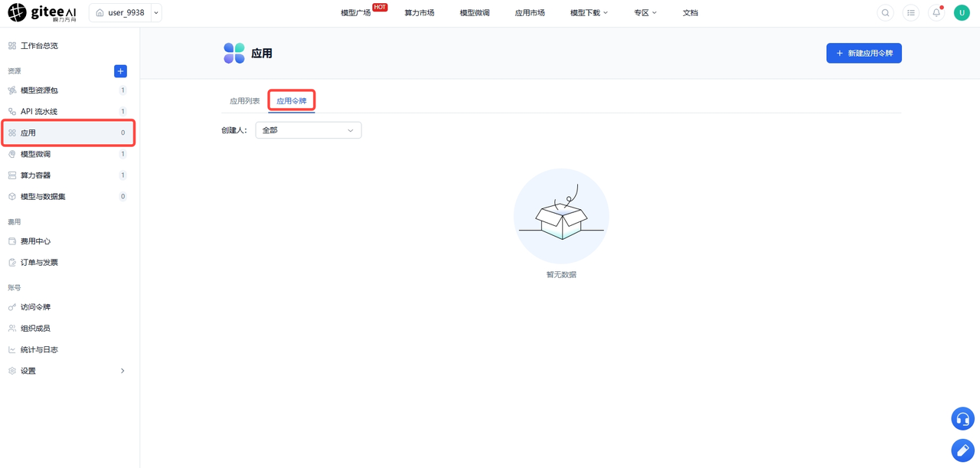Click the 费用 section heading

pyautogui.click(x=15, y=222)
